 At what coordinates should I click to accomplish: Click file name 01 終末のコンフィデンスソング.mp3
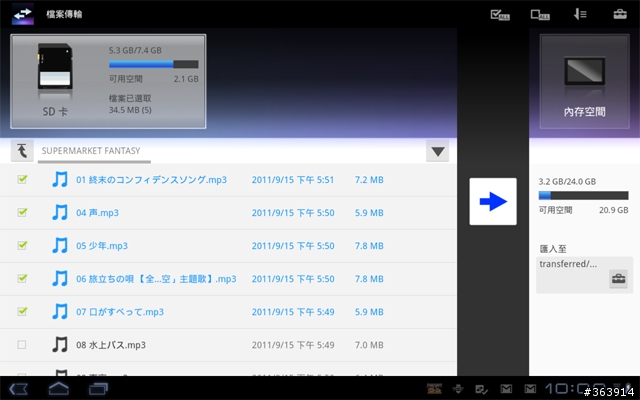point(151,180)
